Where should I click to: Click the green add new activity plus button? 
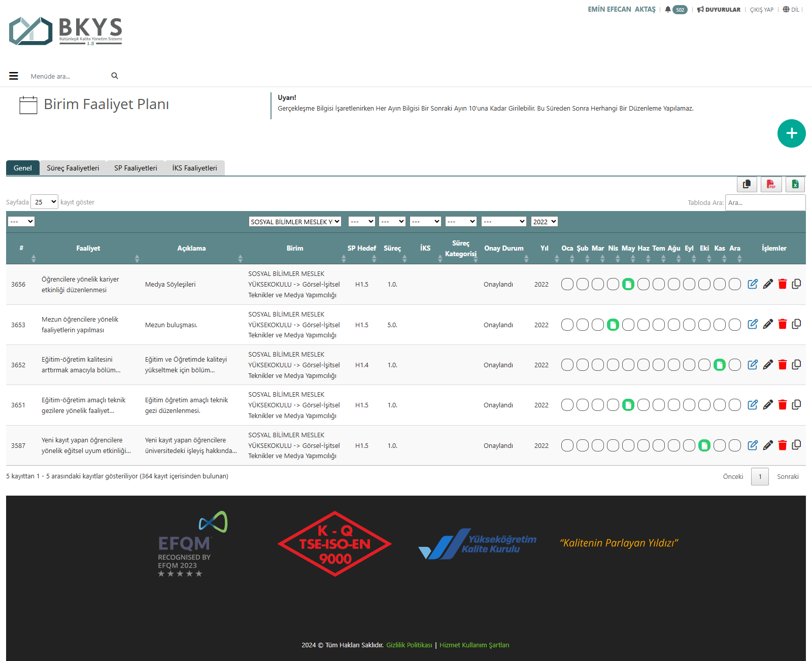pos(791,133)
